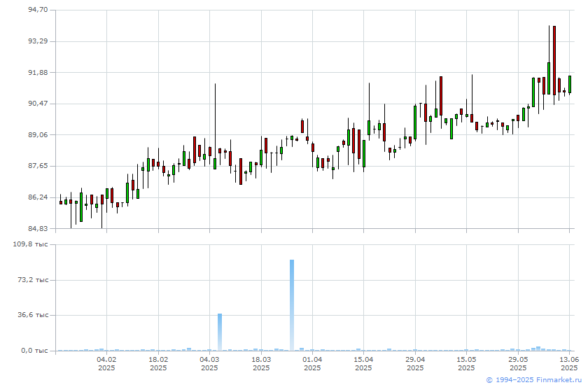Screen dimensions: 588x385
Task: Click the 90,47 price axis label
Action: coord(38,104)
